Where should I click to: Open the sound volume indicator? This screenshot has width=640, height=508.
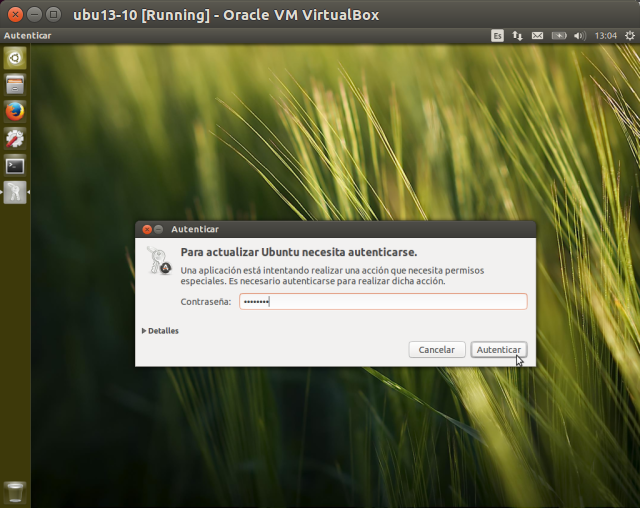click(580, 36)
